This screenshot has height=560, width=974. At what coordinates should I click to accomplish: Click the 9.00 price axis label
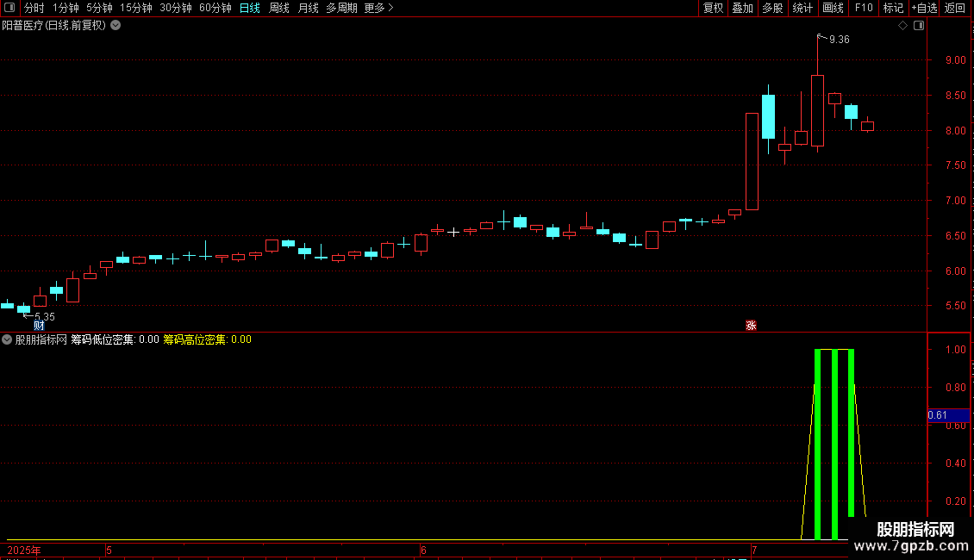[956, 60]
